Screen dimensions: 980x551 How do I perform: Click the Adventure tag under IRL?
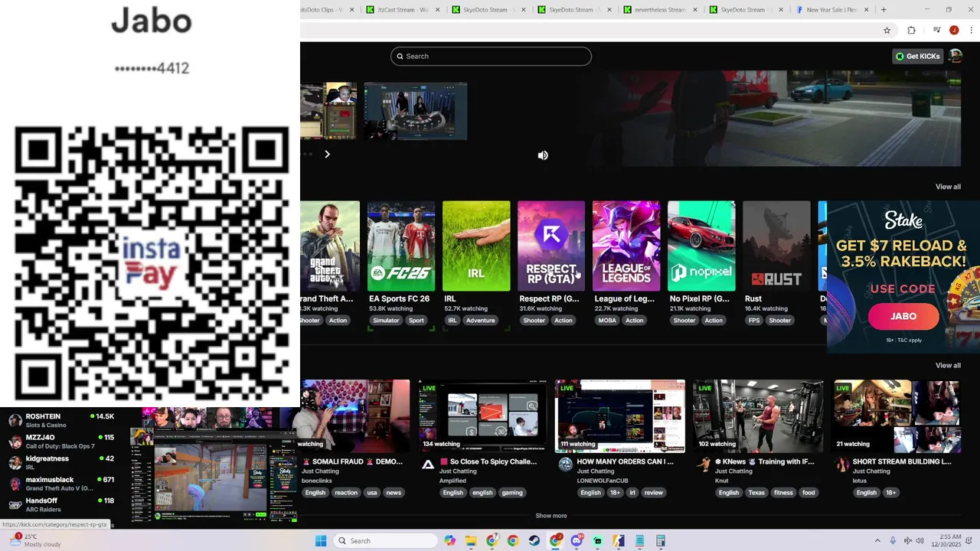[481, 321]
